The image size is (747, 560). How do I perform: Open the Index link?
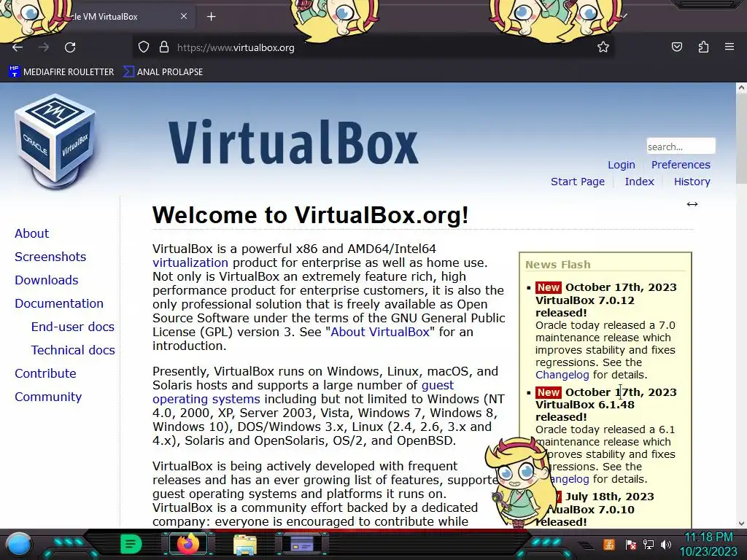639,182
